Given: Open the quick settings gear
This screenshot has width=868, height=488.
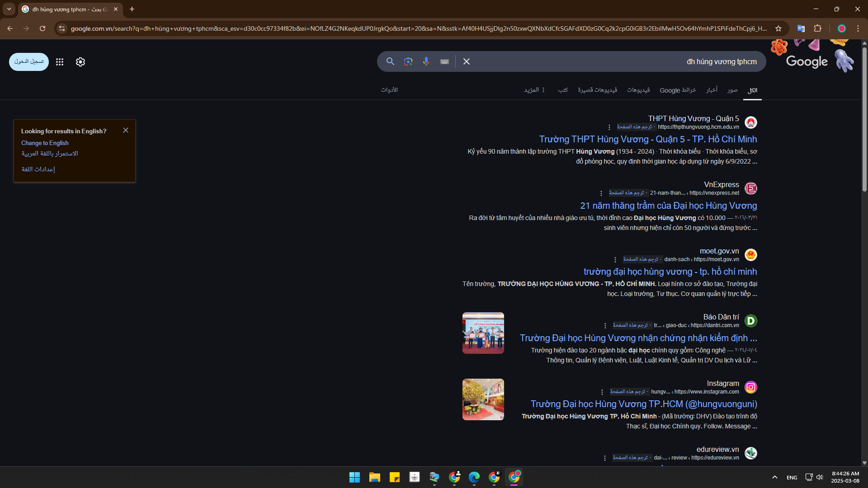Looking at the screenshot, I should click(80, 62).
